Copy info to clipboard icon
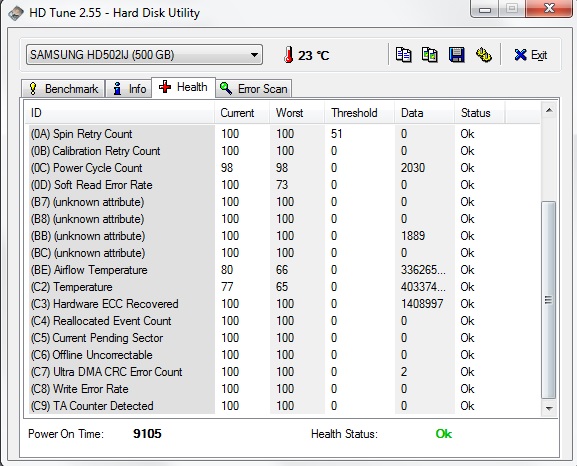This screenshot has height=466, width=577. [403, 55]
